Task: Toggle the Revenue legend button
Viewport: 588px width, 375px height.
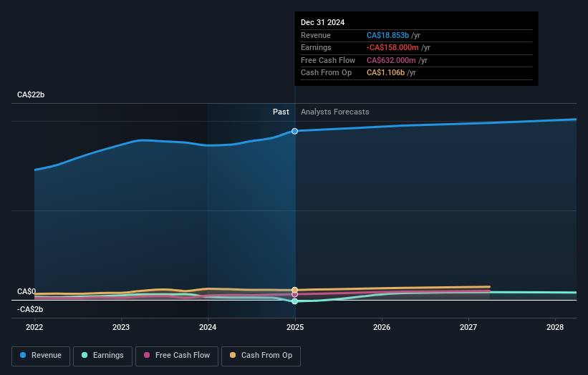Action: (x=41, y=356)
